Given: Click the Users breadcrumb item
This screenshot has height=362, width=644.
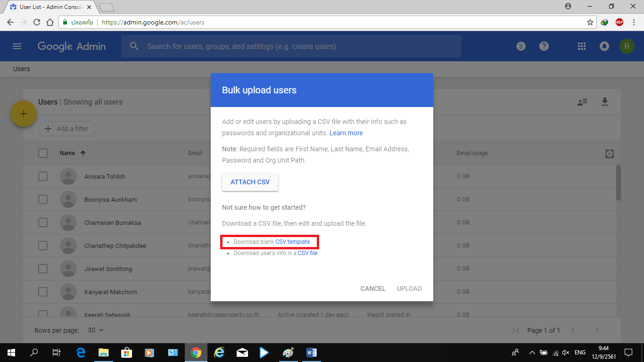Looking at the screenshot, I should (22, 69).
